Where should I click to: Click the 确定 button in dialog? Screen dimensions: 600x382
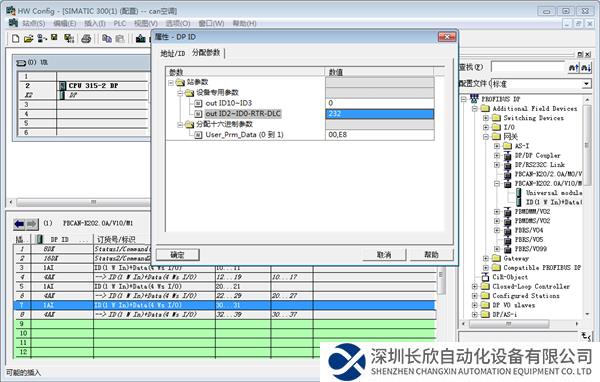178,255
